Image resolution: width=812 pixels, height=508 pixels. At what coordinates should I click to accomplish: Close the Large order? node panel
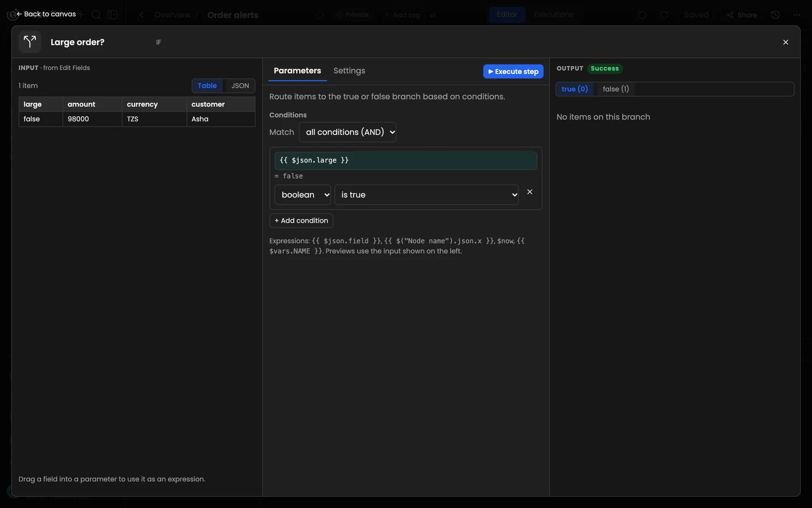click(x=785, y=42)
